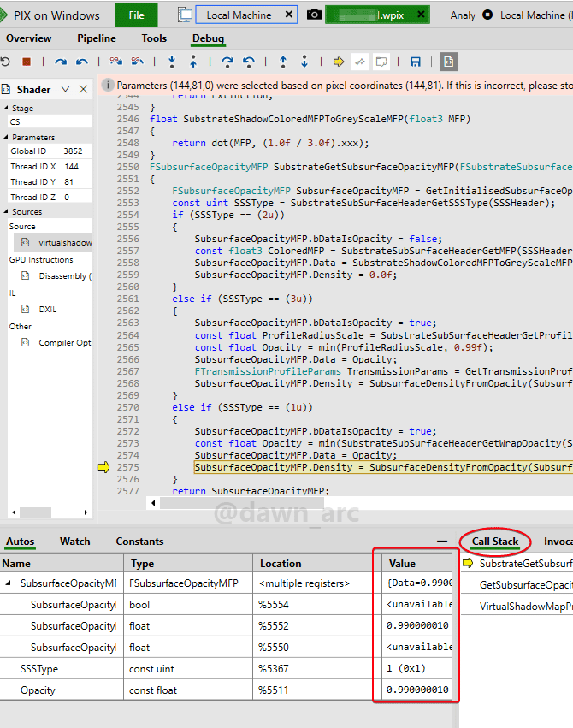Click the window-style toolbar icon beside save

381,62
